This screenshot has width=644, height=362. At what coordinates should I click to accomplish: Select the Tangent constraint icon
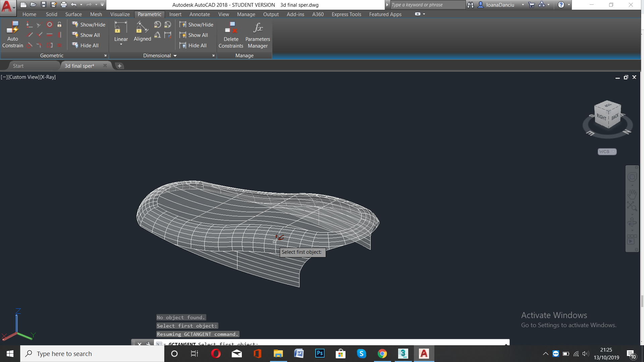[x=30, y=45]
